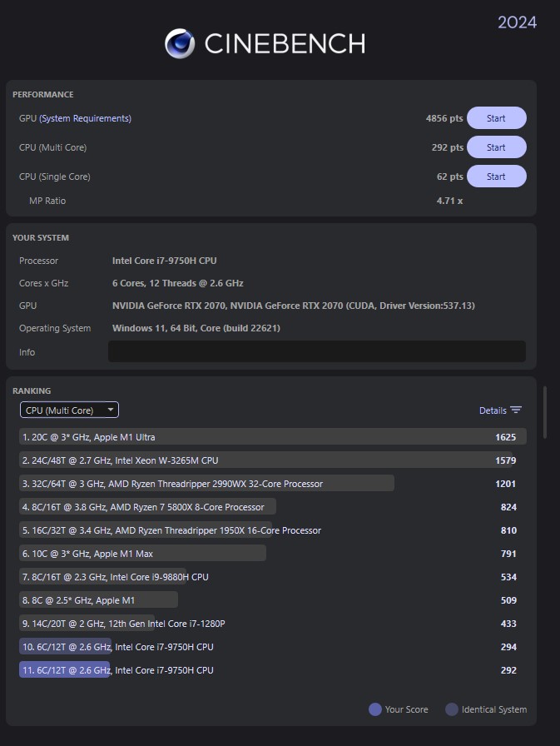Select the Threadripper 2990WX ranking row

pos(272,484)
